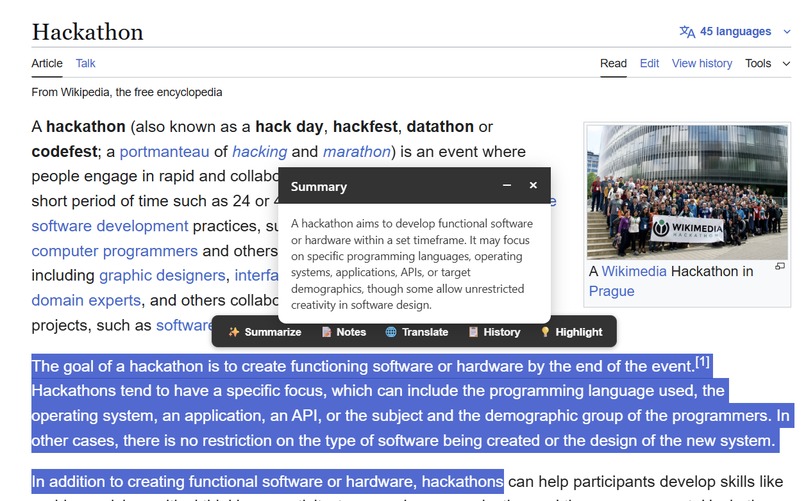Click the bold word 'codefest'
This screenshot has width=806, height=501.
(x=64, y=152)
